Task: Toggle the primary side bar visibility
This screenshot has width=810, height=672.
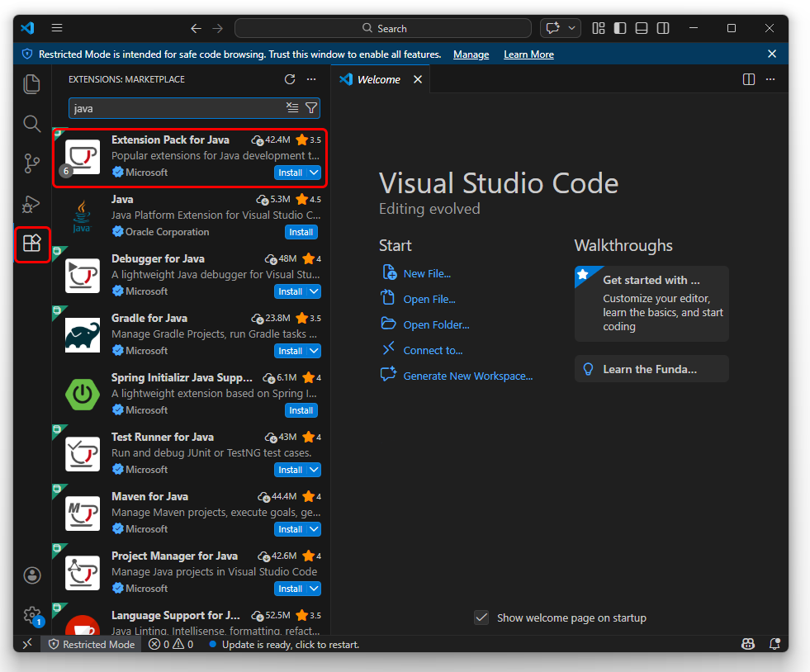Action: tap(620, 28)
